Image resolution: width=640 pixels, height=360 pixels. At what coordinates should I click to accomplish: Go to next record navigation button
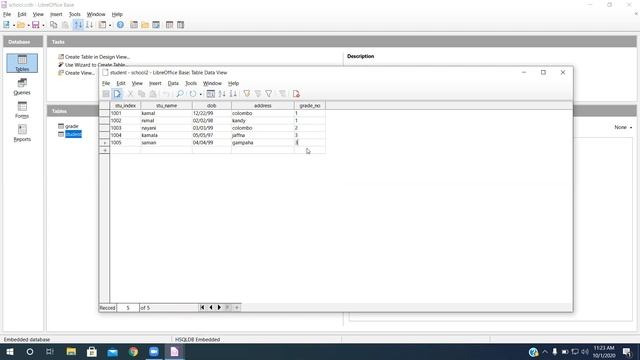(219, 307)
